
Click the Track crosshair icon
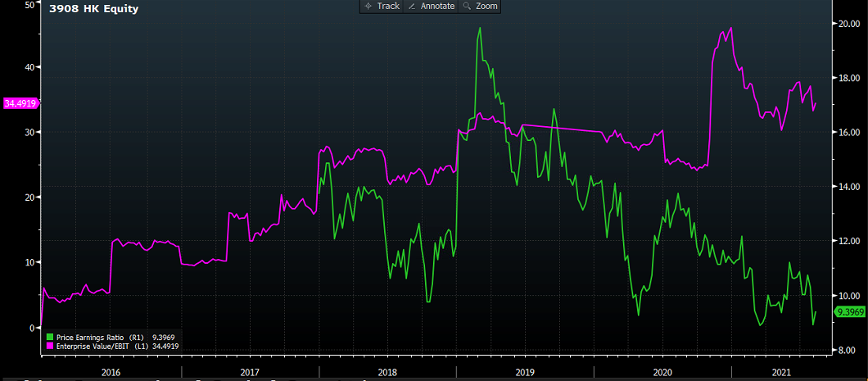coord(368,6)
